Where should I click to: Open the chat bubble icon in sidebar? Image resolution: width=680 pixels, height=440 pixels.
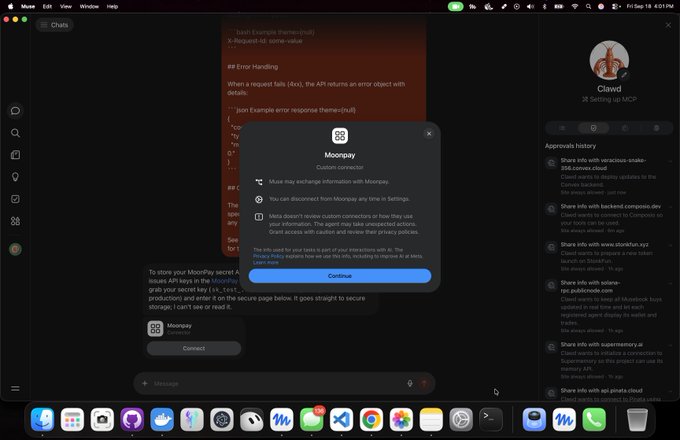[x=15, y=111]
